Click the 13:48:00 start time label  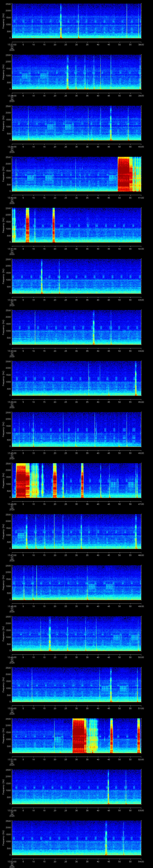click(x=12, y=606)
